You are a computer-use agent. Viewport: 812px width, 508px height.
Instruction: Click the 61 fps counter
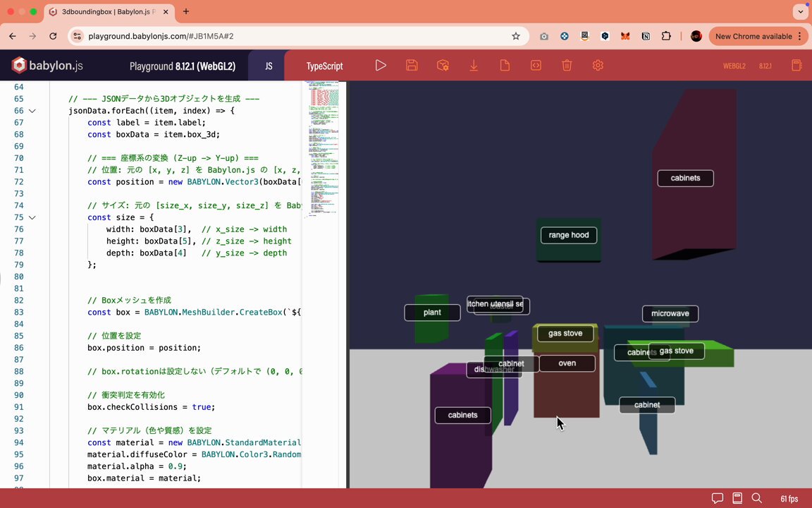click(789, 499)
